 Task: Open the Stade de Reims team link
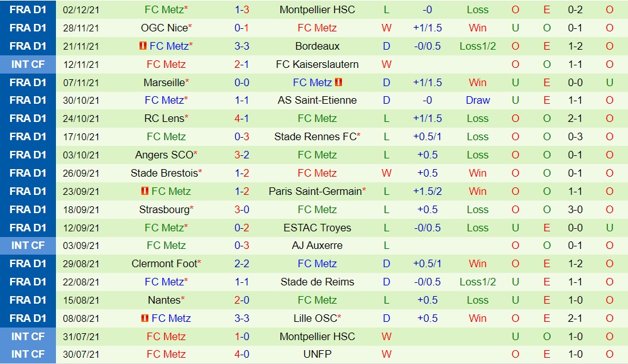coord(317,282)
